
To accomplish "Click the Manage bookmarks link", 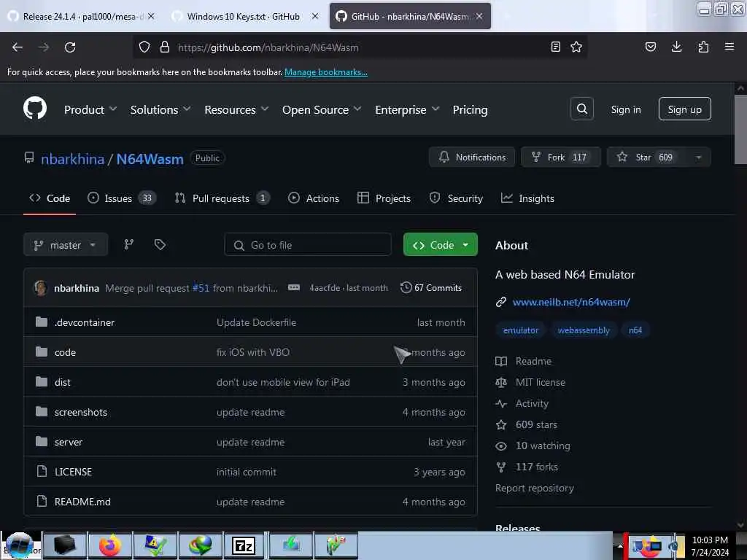I will 326,72.
